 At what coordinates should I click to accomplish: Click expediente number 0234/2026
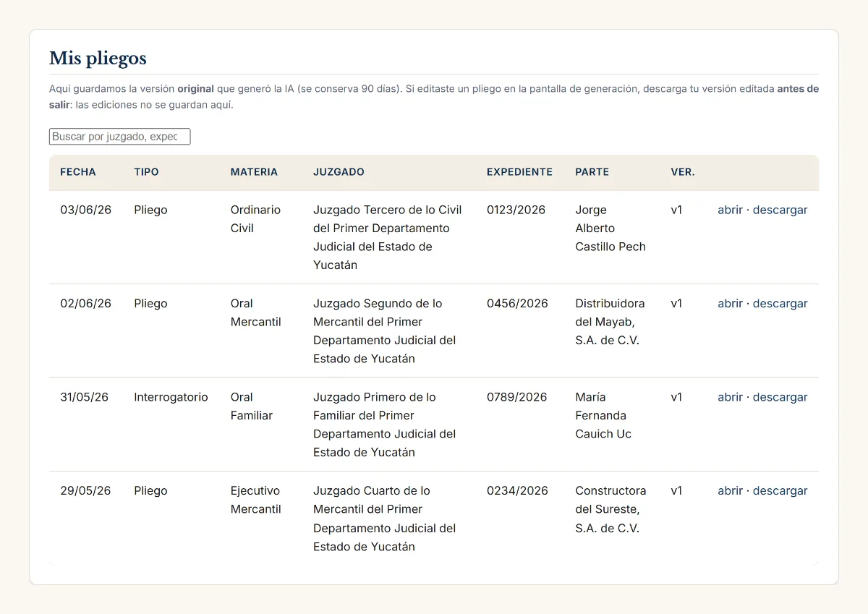pos(517,490)
